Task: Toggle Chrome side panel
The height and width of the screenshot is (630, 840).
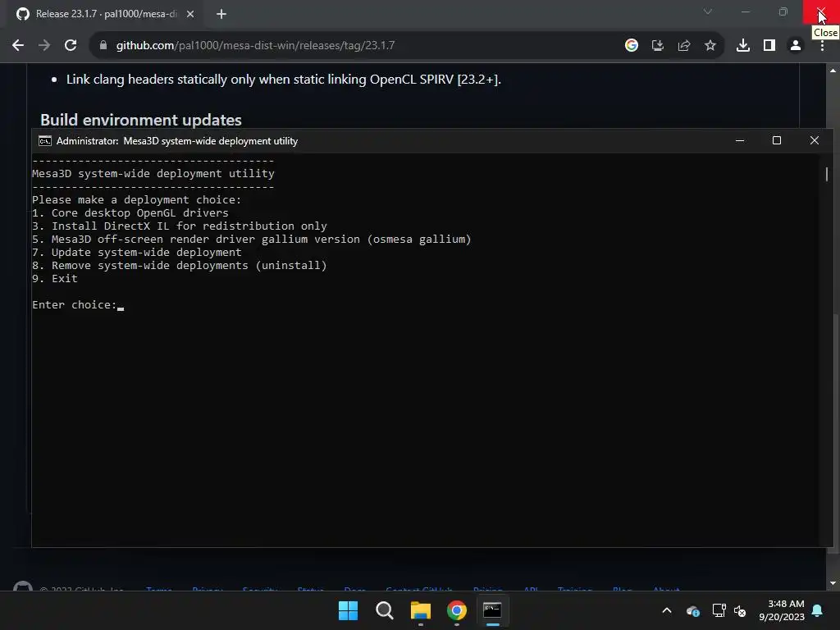Action: pyautogui.click(x=769, y=46)
